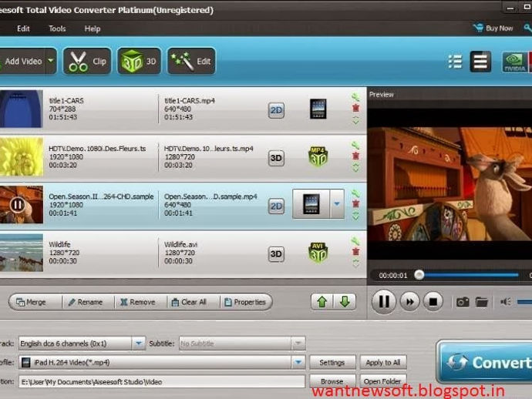Image resolution: width=532 pixels, height=399 pixels.
Task: Select the HDTV.Demo flower thumbnail
Action: click(22, 157)
